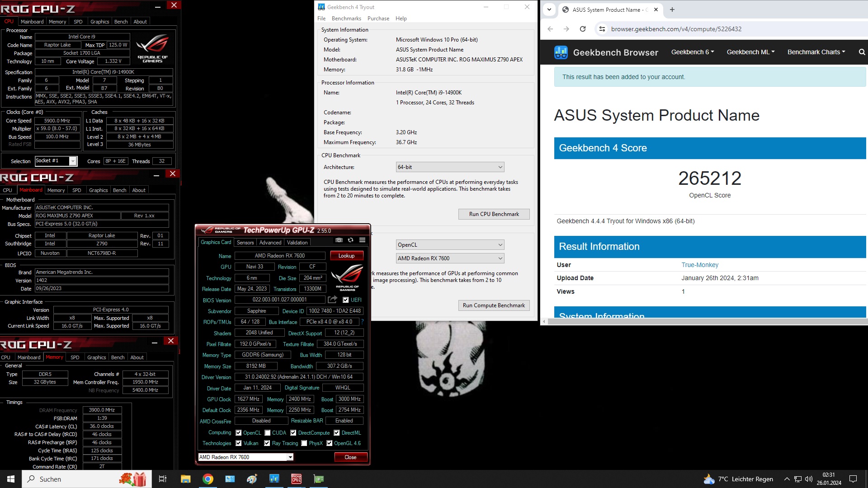The width and height of the screenshot is (868, 488).
Task: Open the Architecture 64-bit dropdown
Action: tap(450, 167)
